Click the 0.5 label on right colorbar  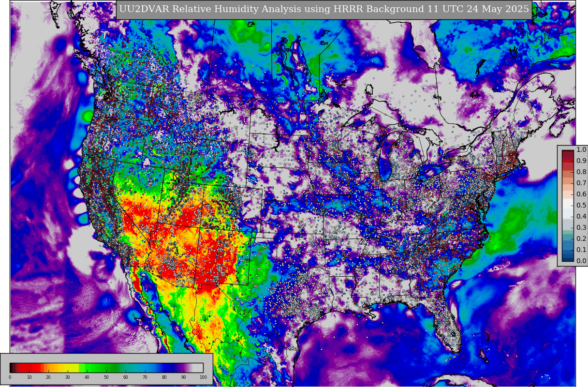(581, 205)
